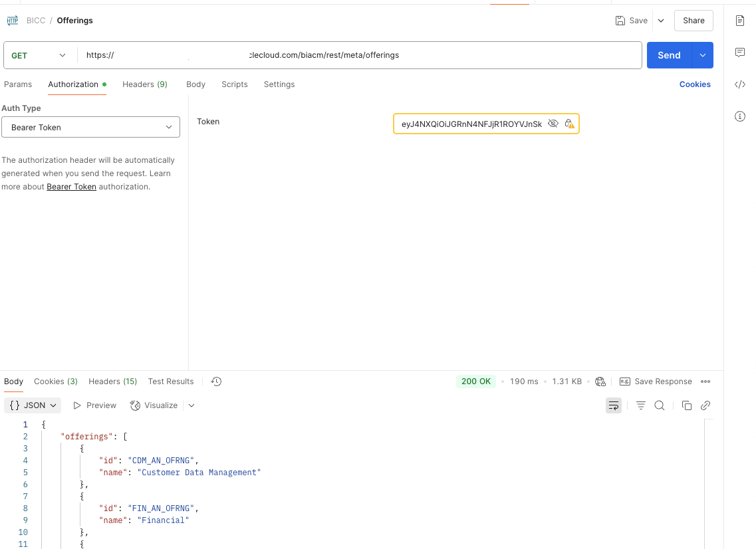Click the "FIN_AN_OFRNG" value
Image resolution: width=756 pixels, height=549 pixels.
pyautogui.click(x=161, y=508)
